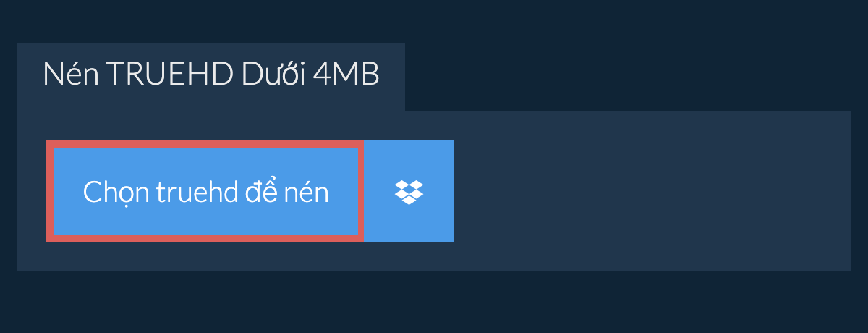Open the Dropbox file picker icon

pos(409,191)
